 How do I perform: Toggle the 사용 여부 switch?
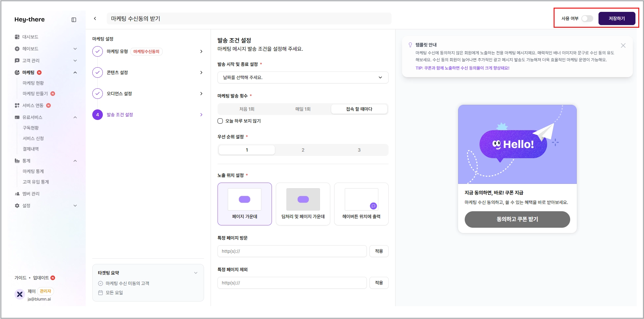pyautogui.click(x=587, y=18)
